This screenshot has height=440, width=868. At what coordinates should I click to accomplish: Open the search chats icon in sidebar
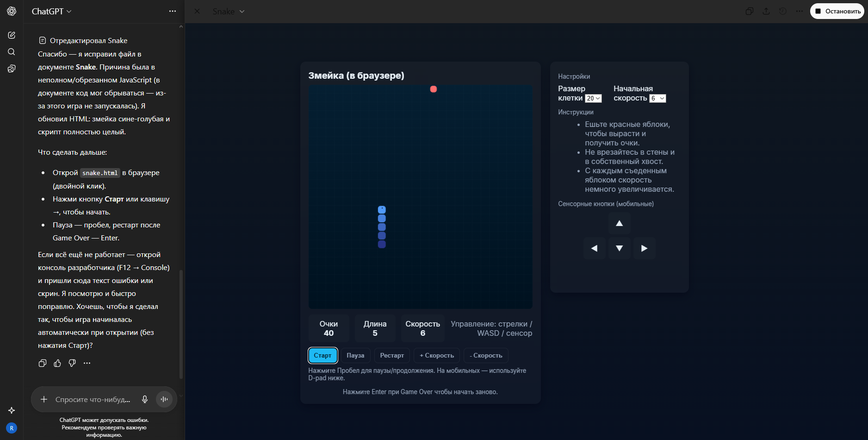pos(12,52)
